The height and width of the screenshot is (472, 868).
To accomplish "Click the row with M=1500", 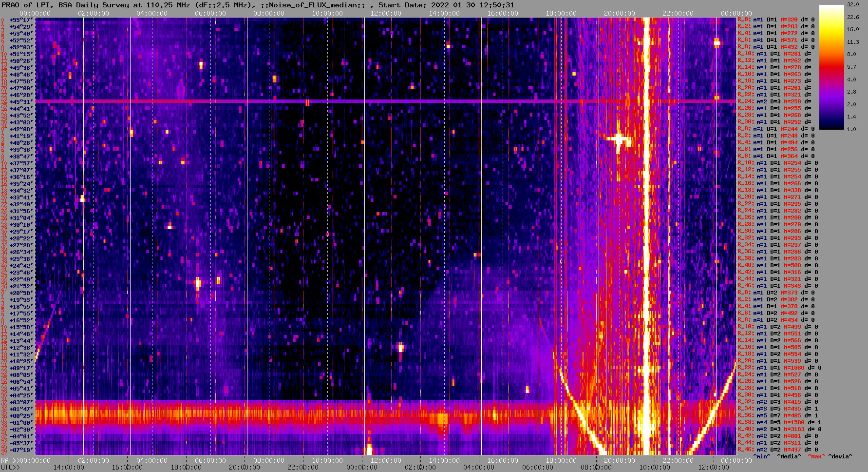I will tap(779, 422).
